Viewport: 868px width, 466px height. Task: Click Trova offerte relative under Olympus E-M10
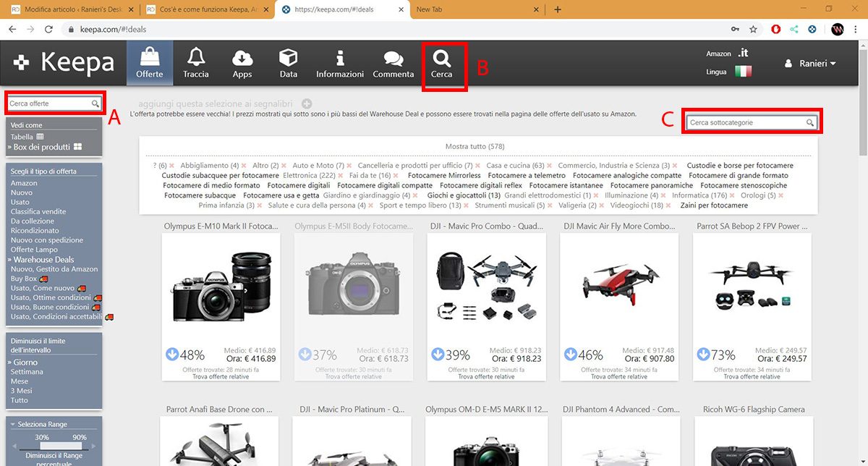coord(221,376)
